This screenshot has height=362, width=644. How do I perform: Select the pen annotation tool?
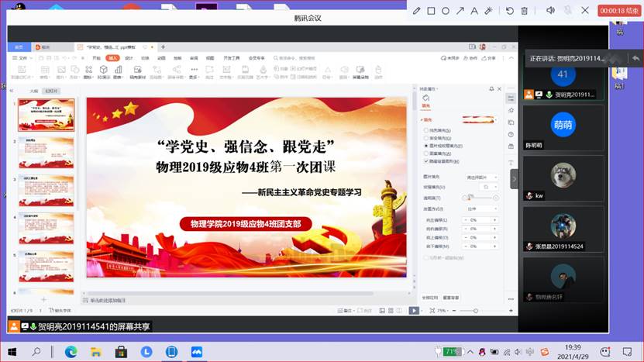(x=417, y=11)
